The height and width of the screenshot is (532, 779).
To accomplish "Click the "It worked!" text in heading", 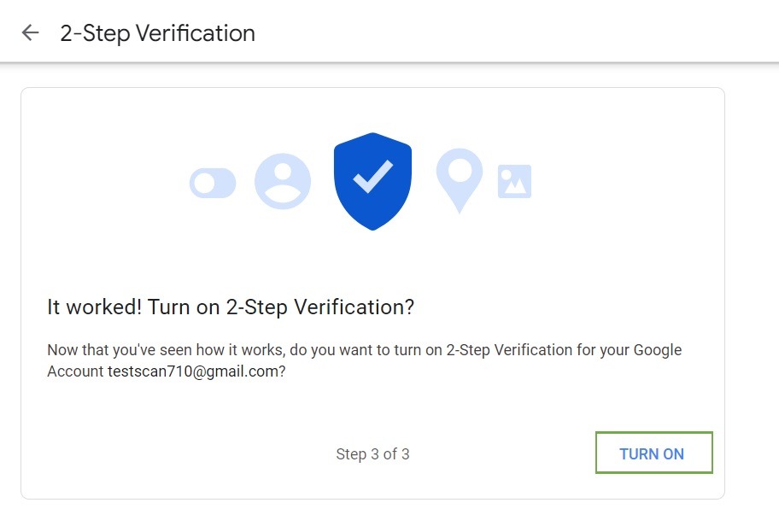I will (x=94, y=307).
